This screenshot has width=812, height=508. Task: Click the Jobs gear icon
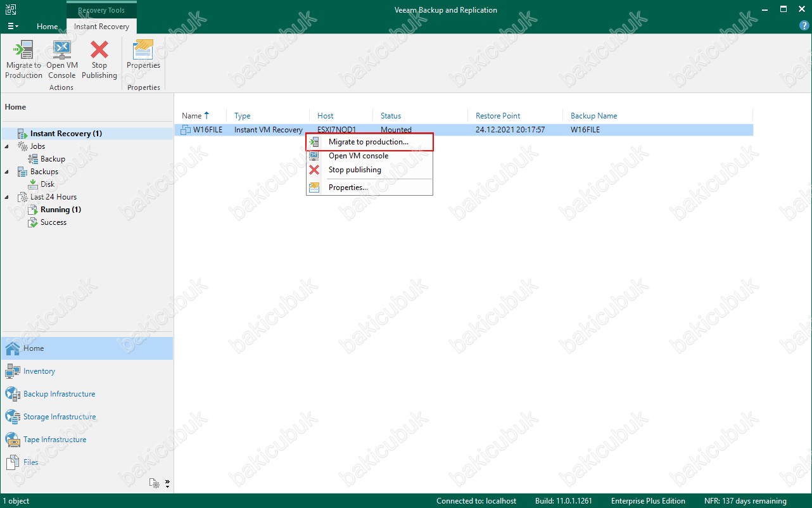tap(22, 146)
